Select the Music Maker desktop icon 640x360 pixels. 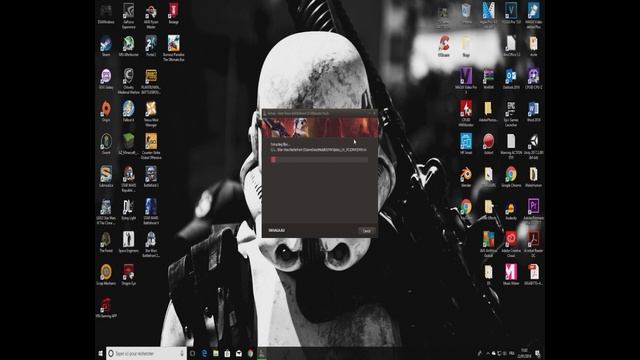pyautogui.click(x=511, y=274)
